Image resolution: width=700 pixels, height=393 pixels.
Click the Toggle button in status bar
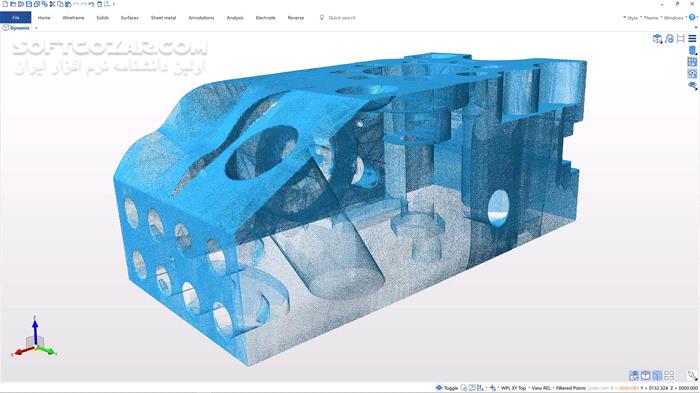coord(447,388)
